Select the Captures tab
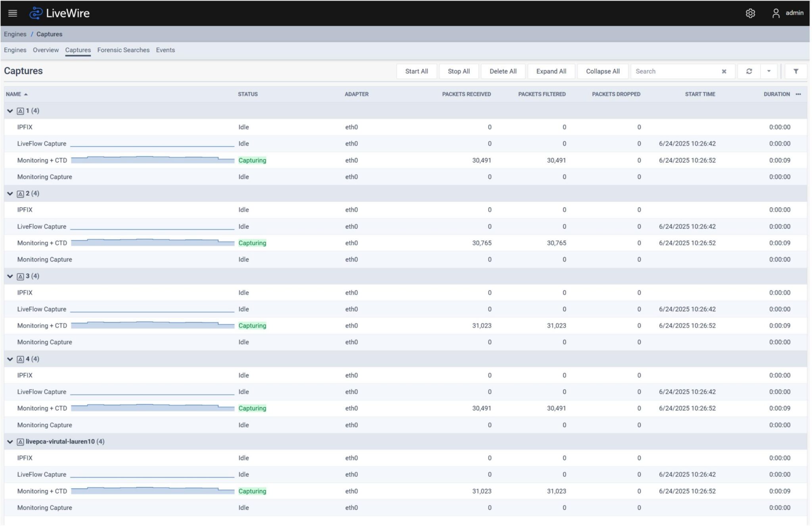Viewport: 812px width, 526px height. pos(78,50)
